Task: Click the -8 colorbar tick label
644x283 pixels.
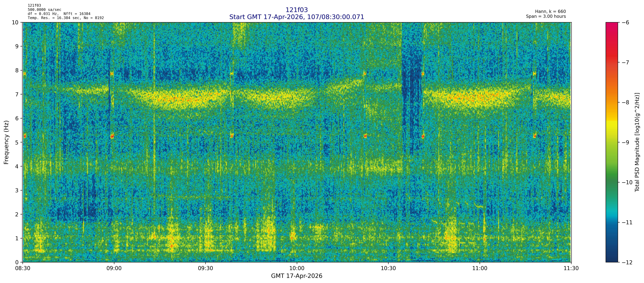Action: pyautogui.click(x=625, y=102)
